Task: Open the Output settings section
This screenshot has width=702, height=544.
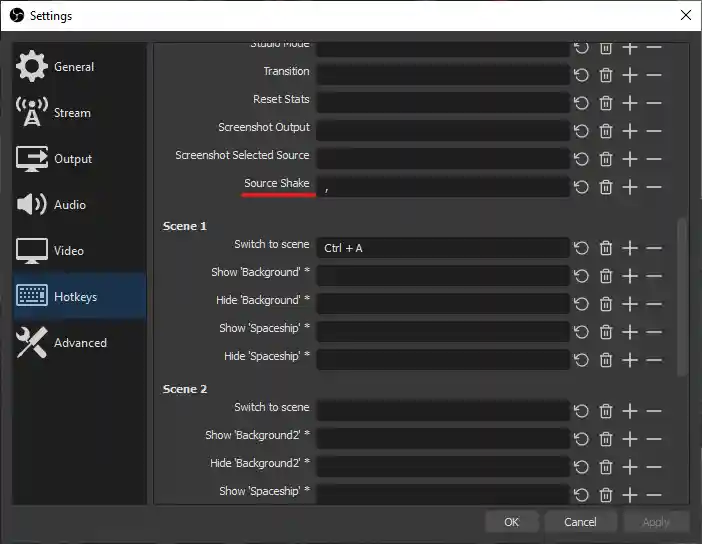Action: pos(79,159)
